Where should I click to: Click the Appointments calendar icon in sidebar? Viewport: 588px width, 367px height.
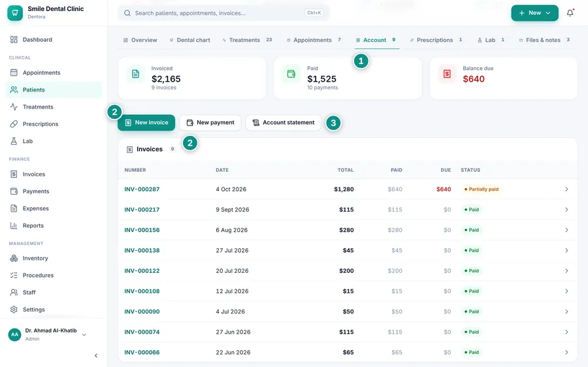point(14,72)
